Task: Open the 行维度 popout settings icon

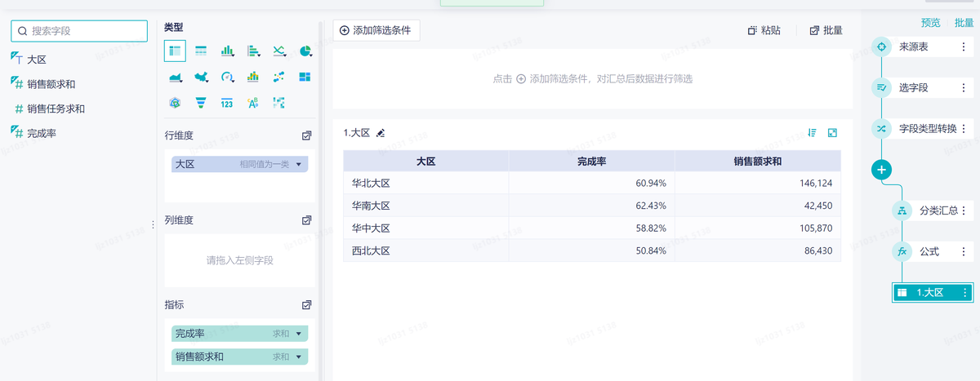Action: [306, 135]
